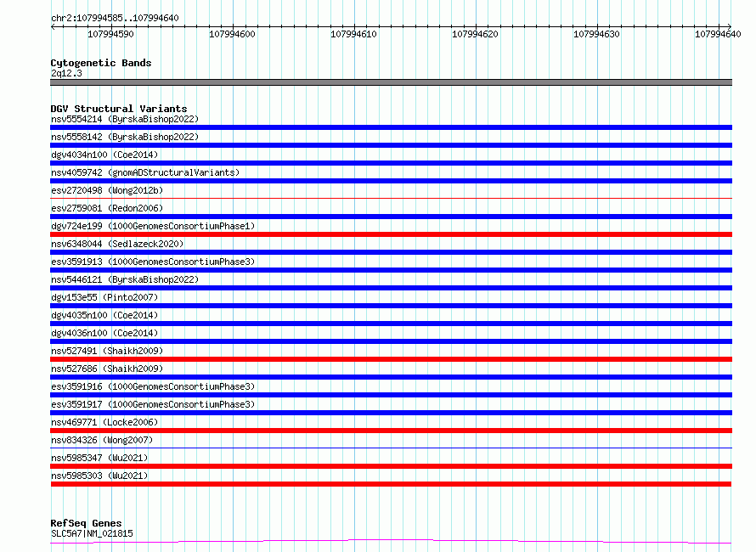Click the Cytogenetic Bands track heading
756x552 pixels.
tap(101, 63)
